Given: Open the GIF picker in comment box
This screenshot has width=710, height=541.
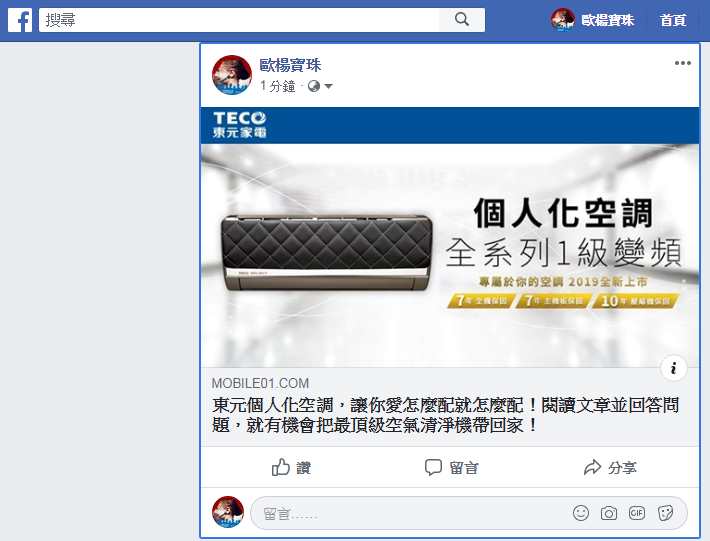Looking at the screenshot, I should coord(637,513).
